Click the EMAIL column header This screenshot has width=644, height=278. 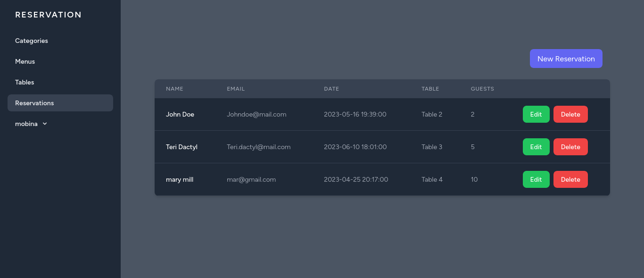click(236, 89)
